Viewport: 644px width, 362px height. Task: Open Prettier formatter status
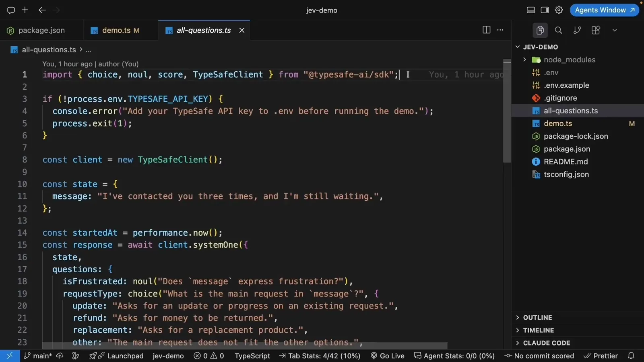click(601, 356)
